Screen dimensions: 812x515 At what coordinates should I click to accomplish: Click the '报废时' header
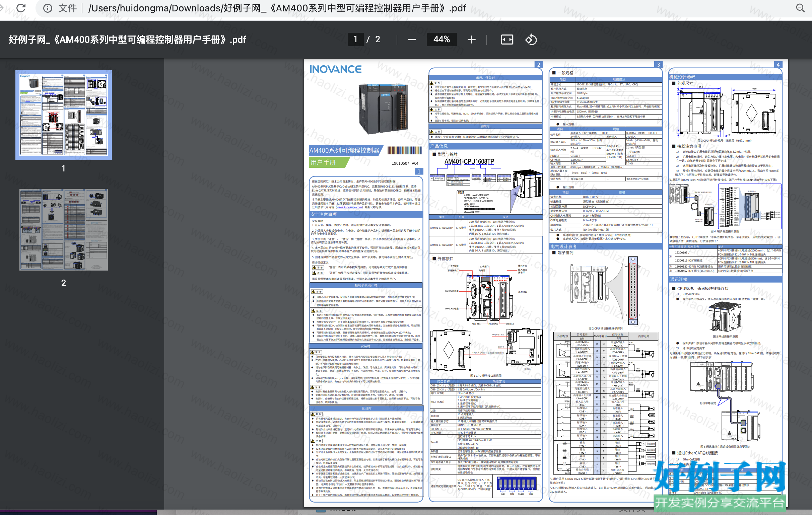(485, 126)
